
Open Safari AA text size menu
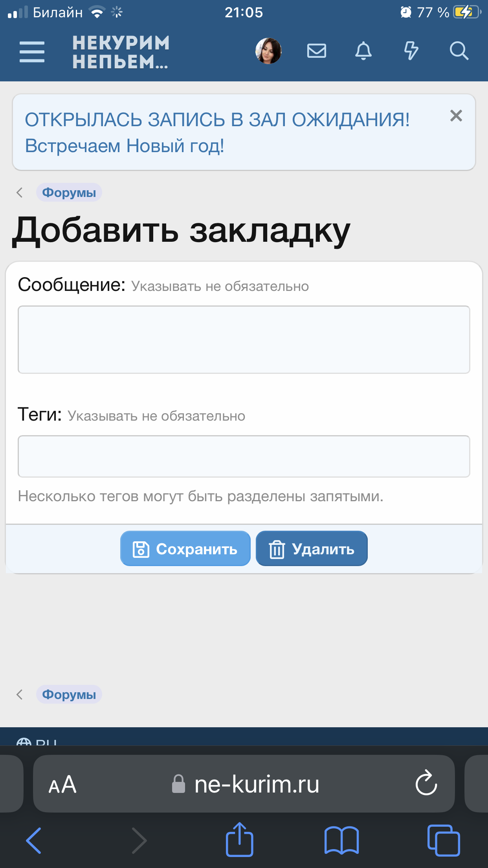[62, 785]
